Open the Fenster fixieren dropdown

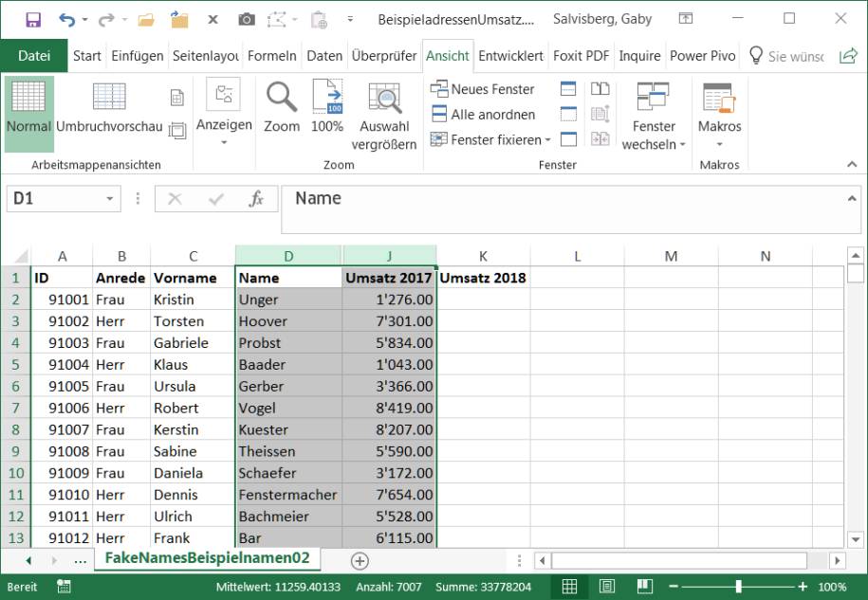(x=490, y=140)
